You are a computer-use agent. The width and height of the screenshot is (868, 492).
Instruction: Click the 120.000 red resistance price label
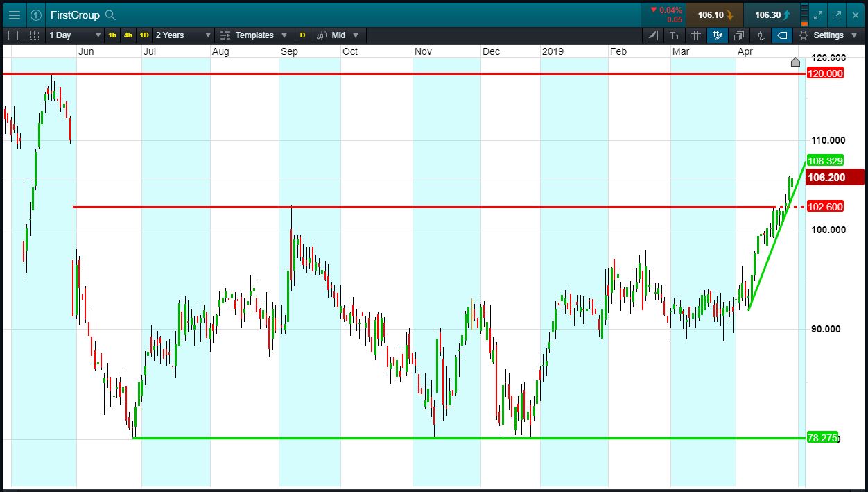[x=825, y=74]
